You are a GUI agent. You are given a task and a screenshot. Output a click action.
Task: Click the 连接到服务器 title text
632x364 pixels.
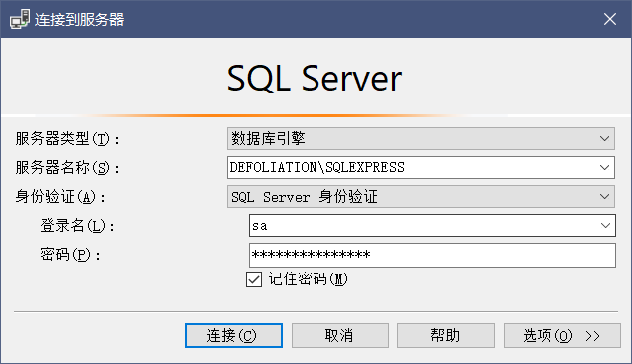point(80,19)
